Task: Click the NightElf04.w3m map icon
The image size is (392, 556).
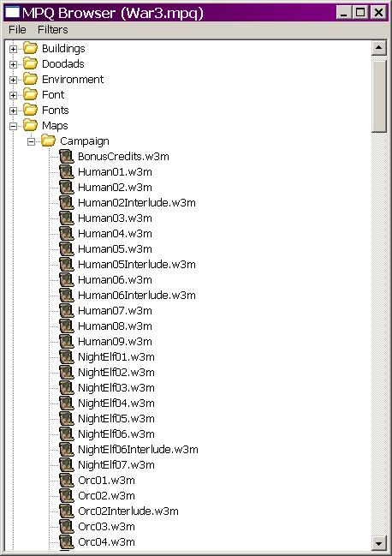Action: (67, 404)
